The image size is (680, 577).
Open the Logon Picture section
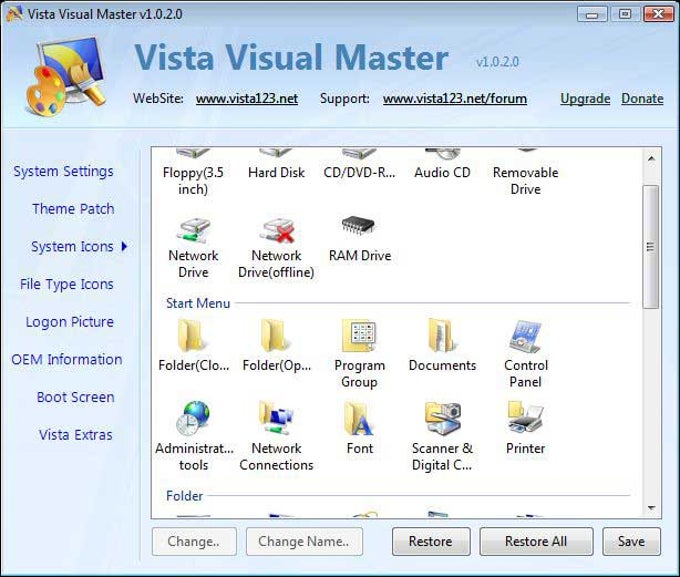coord(70,322)
